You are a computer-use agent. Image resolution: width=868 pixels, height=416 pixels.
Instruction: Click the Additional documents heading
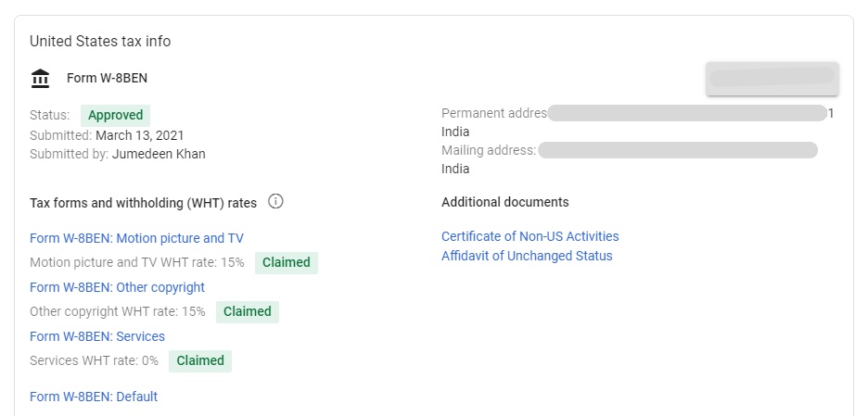point(504,202)
